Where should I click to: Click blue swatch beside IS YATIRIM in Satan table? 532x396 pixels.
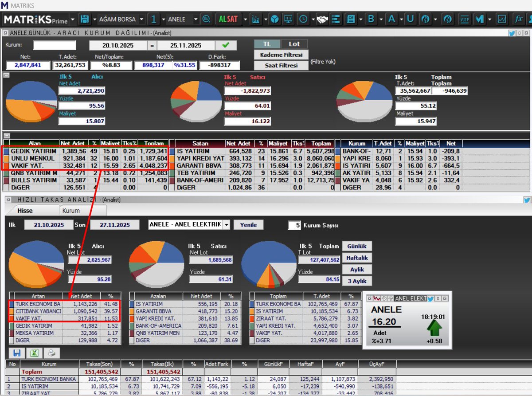point(172,151)
